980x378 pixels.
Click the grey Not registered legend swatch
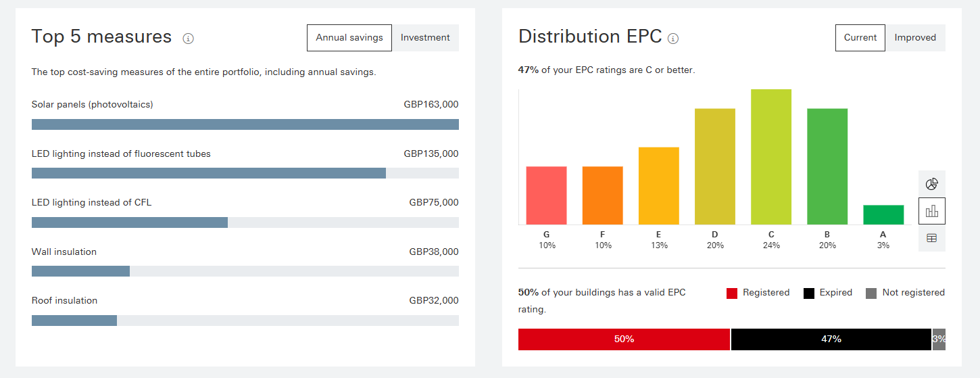tap(871, 293)
